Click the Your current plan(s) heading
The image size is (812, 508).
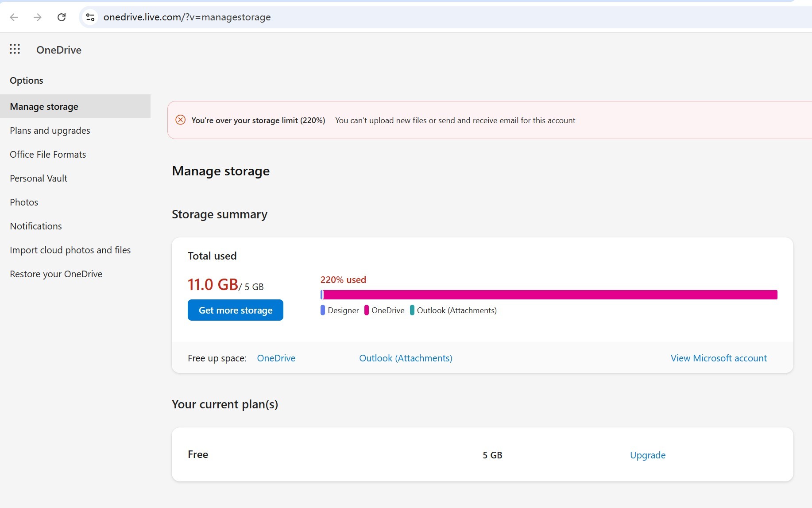point(225,404)
